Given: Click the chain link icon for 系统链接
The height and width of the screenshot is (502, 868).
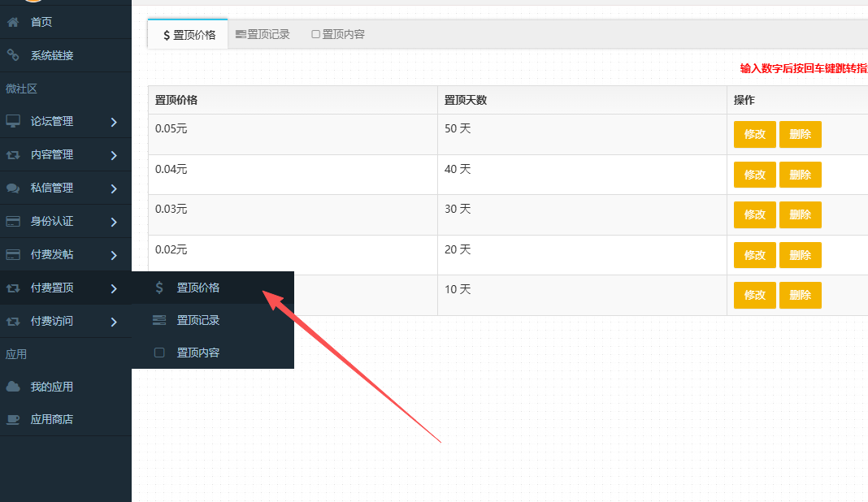Looking at the screenshot, I should [13, 55].
